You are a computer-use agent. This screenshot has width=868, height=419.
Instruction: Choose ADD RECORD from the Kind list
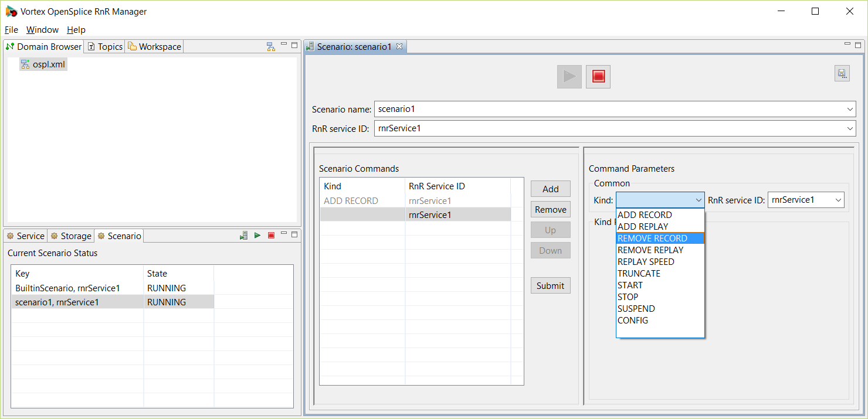pyautogui.click(x=660, y=214)
